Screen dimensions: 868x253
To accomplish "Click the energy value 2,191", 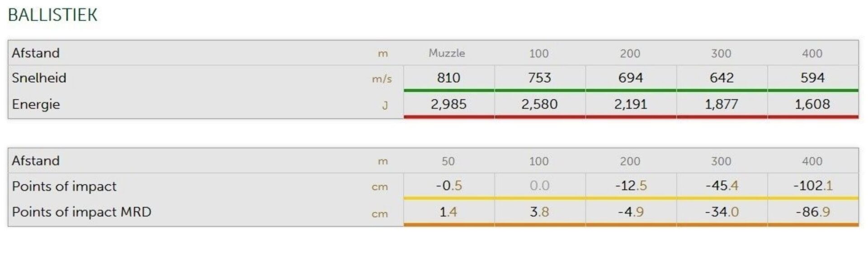I will 630,104.
